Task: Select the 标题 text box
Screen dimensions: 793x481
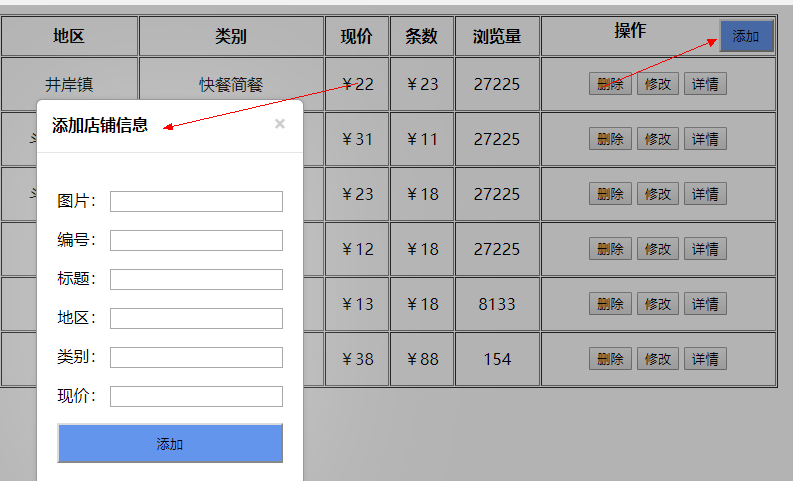Action: click(196, 279)
